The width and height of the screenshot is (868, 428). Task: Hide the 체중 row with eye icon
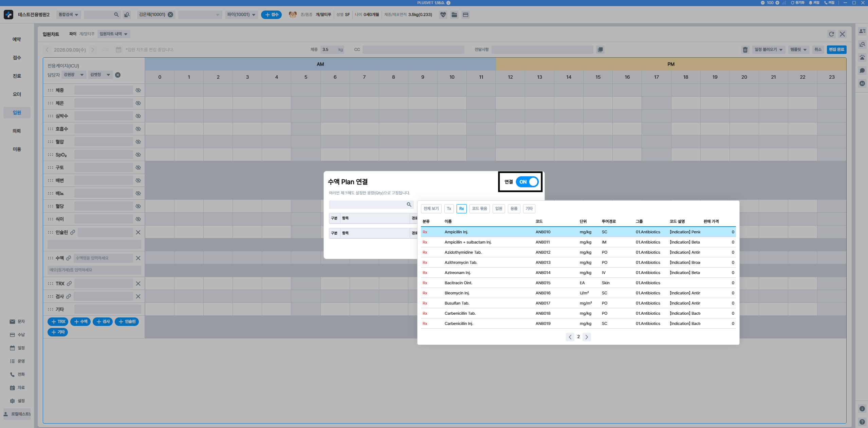(138, 90)
